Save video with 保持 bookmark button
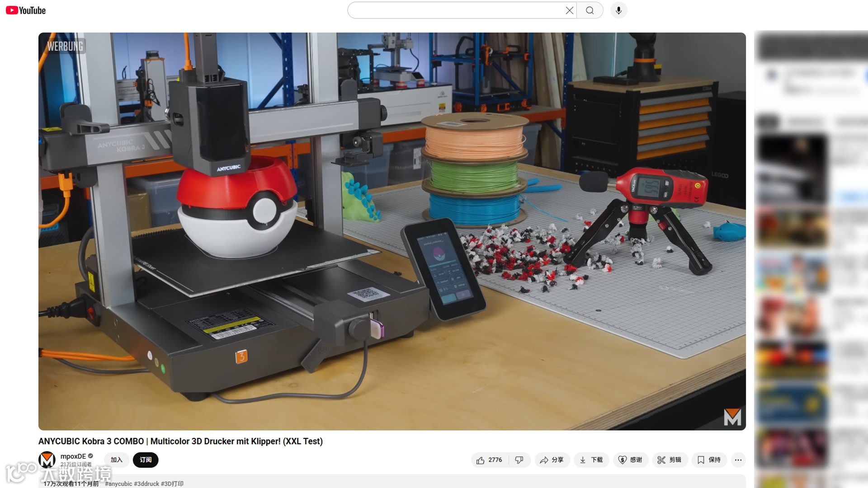The image size is (868, 488). tap(709, 460)
